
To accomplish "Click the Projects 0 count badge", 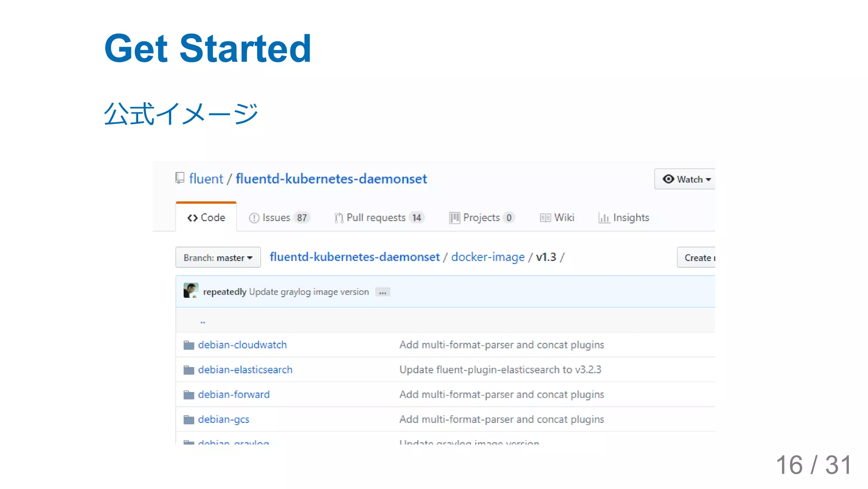I will (509, 218).
